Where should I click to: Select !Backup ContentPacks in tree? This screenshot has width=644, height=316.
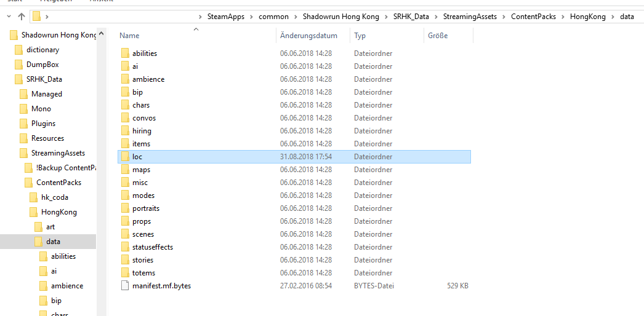[66, 168]
